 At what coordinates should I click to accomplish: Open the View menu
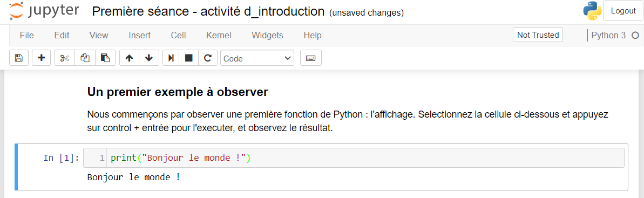click(x=99, y=35)
